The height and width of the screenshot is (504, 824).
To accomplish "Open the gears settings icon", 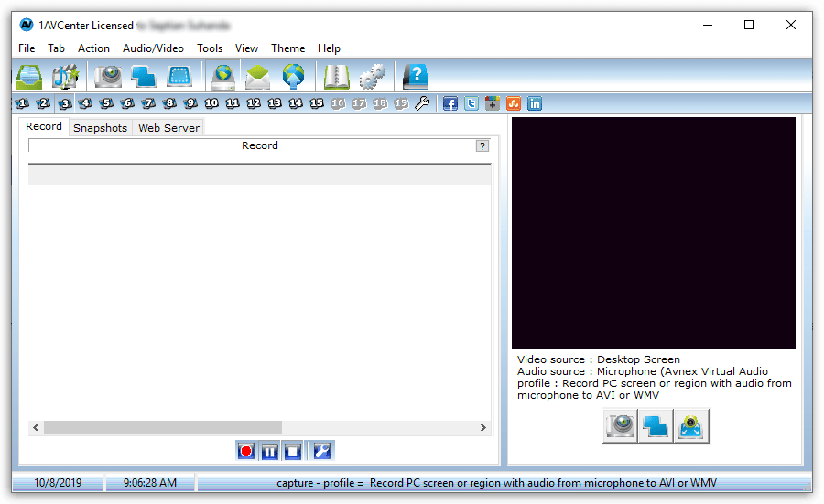I will (x=372, y=76).
